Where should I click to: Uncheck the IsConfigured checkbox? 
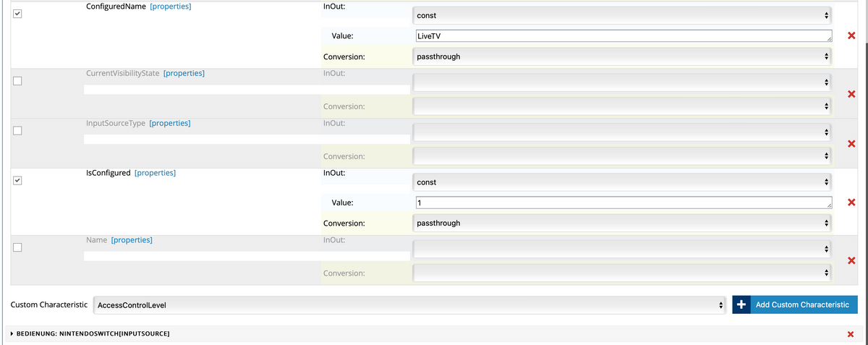coord(18,180)
